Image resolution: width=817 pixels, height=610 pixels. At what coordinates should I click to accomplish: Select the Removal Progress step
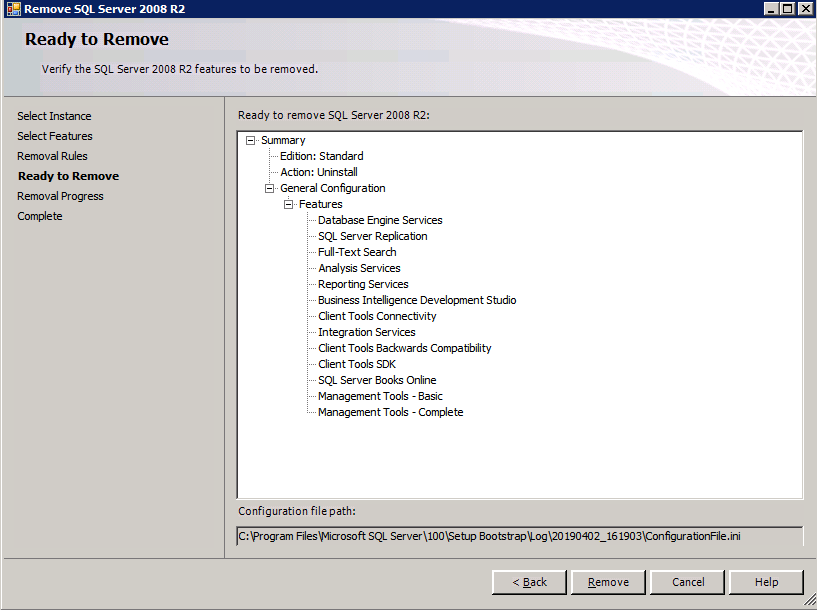pyautogui.click(x=60, y=196)
